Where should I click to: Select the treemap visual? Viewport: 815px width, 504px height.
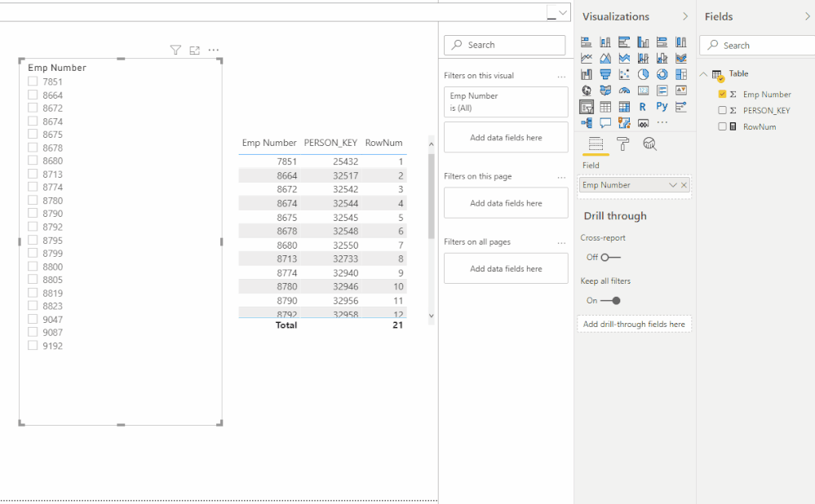click(681, 74)
